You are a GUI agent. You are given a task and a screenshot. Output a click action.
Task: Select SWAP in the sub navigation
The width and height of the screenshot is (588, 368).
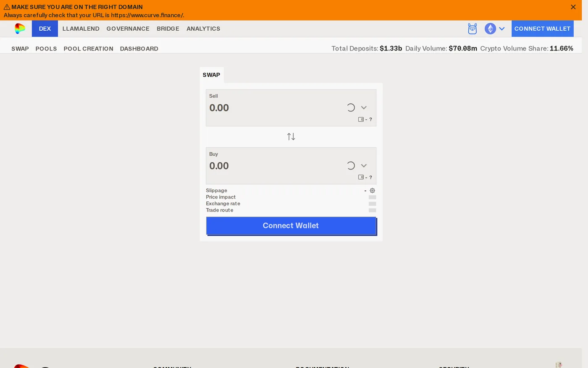(20, 49)
